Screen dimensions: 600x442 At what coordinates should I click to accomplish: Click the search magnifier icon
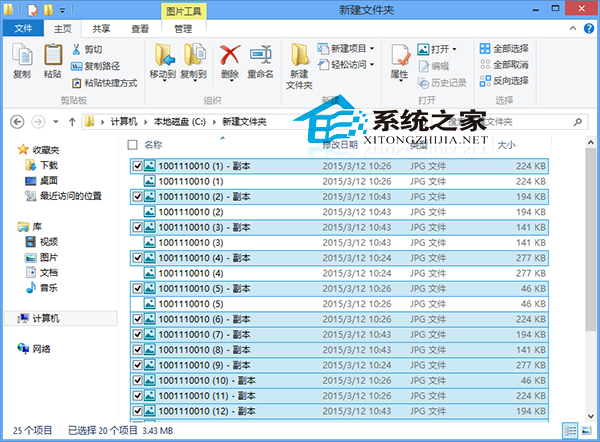577,122
